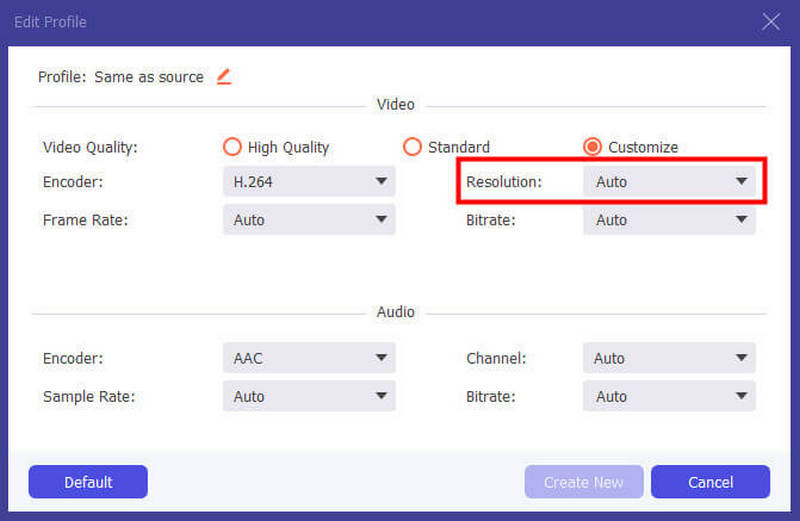Open the Frame Rate dropdown
The width and height of the screenshot is (800, 521).
point(309,220)
